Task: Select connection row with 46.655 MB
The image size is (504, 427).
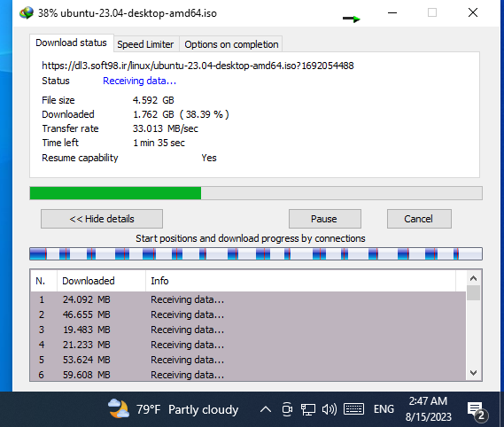Action: (x=248, y=314)
